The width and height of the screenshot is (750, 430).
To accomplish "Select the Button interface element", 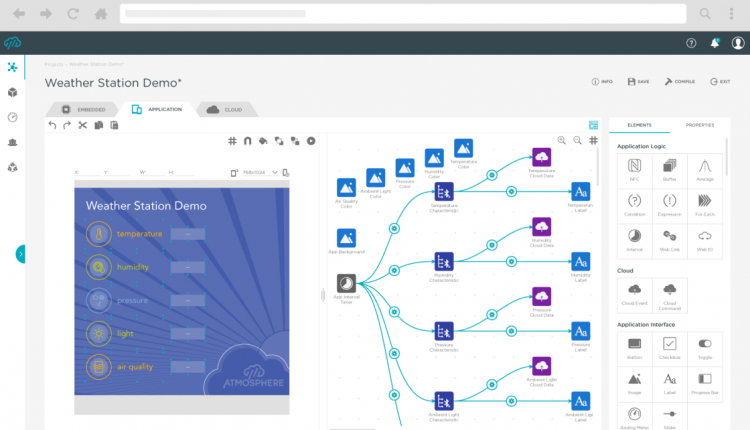I will pyautogui.click(x=634, y=349).
